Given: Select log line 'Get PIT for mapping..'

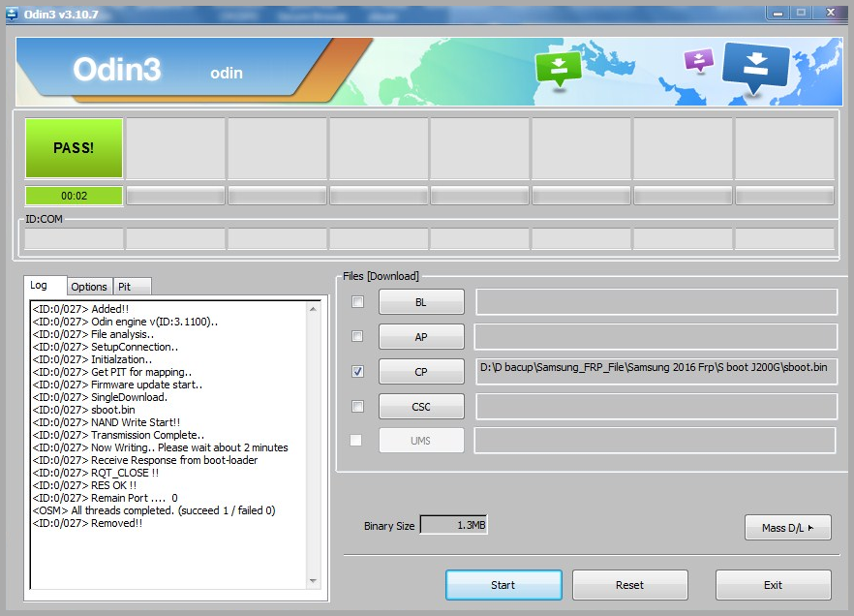Looking at the screenshot, I should 112,372.
